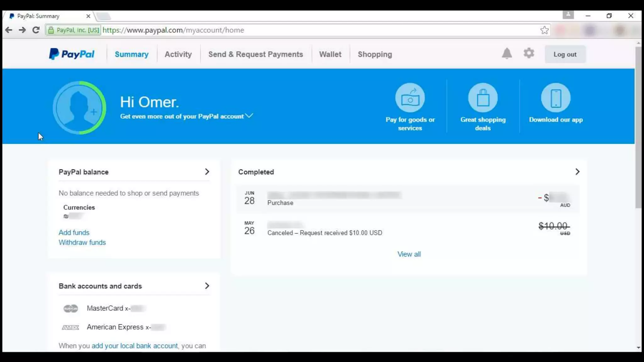Click the Withdraw funds link

coord(82,243)
